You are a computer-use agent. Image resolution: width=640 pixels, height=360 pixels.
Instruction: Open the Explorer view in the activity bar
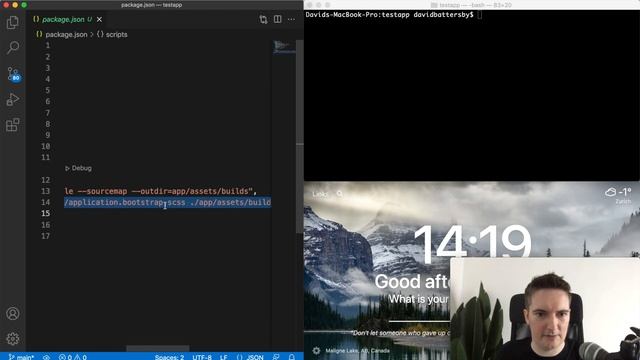click(13, 22)
